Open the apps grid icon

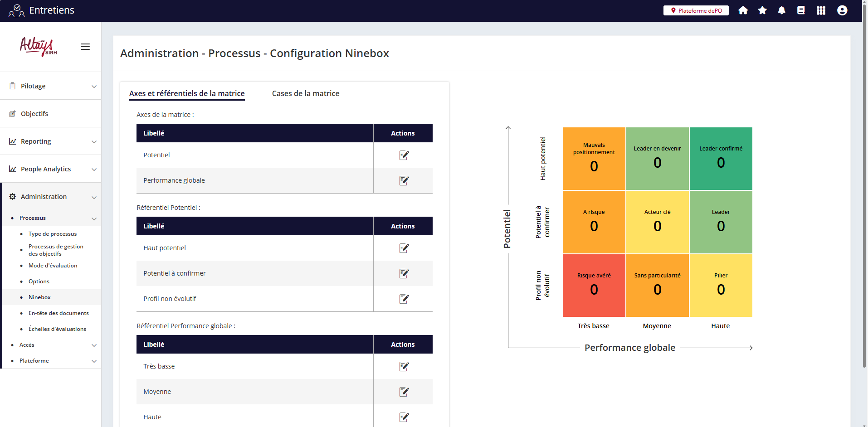821,10
